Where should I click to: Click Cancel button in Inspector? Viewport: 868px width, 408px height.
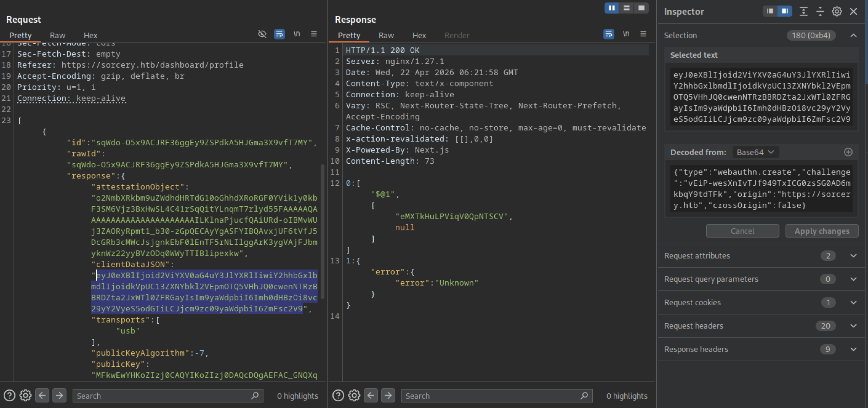742,231
